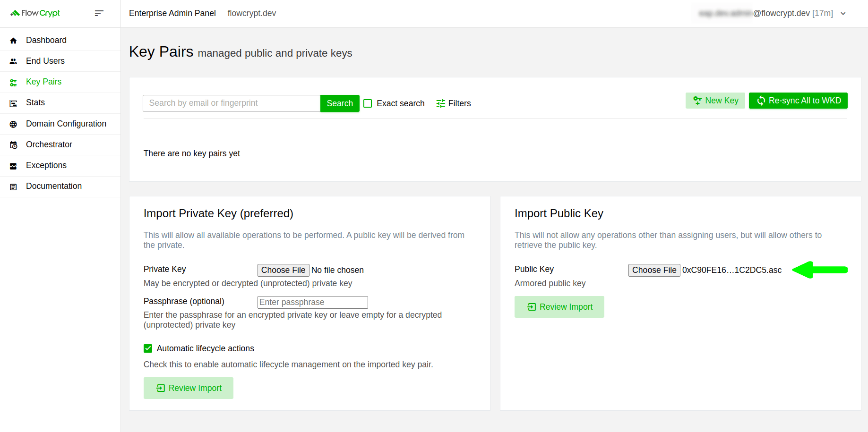Click the End Users people icon
The height and width of the screenshot is (432, 868).
(13, 61)
